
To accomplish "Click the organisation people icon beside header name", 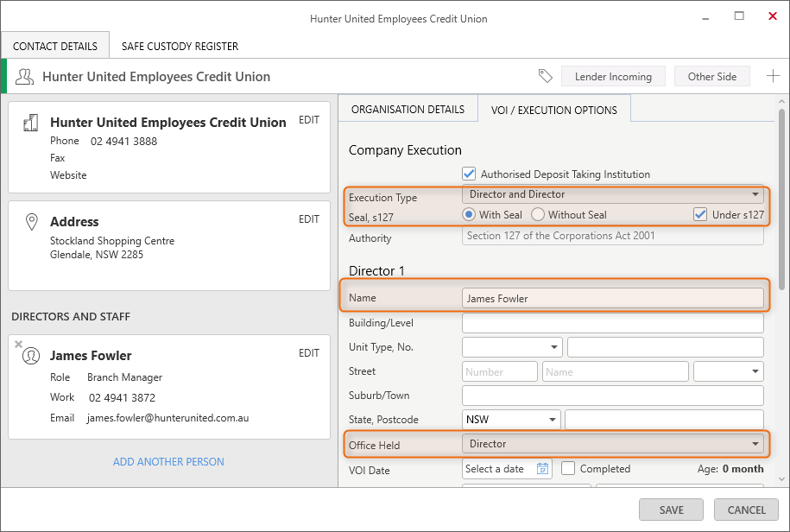I will [x=24, y=77].
